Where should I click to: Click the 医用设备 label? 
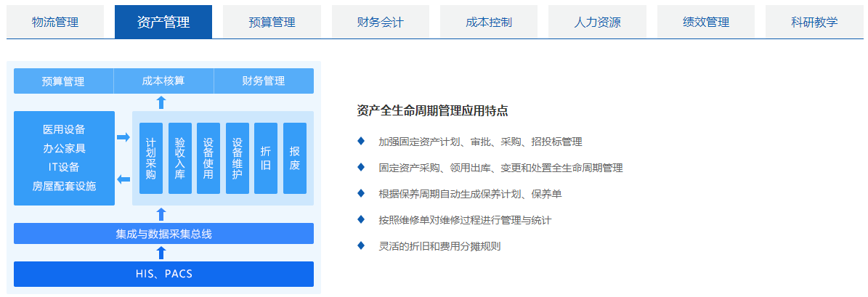[x=64, y=129]
